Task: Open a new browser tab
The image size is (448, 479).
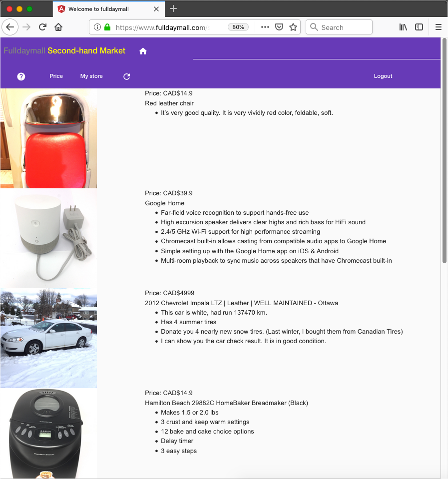Action: [x=173, y=8]
